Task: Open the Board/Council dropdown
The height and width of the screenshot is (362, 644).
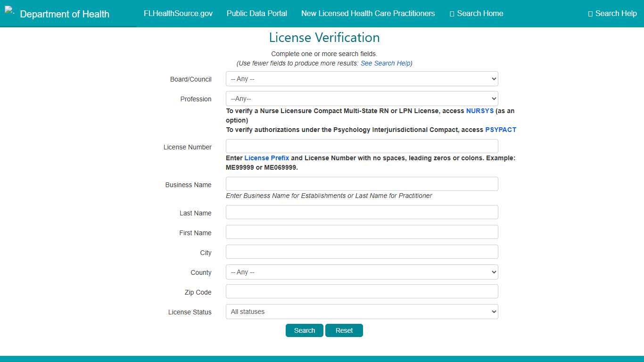Action: [362, 79]
